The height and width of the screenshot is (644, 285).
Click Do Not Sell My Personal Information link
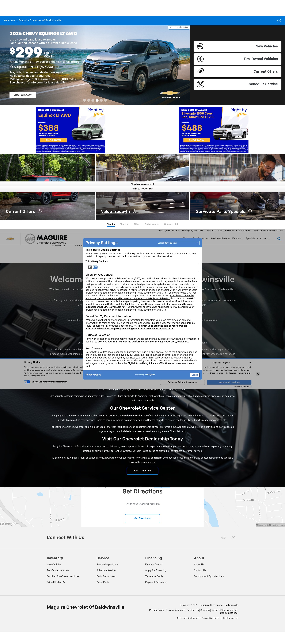pos(49,382)
